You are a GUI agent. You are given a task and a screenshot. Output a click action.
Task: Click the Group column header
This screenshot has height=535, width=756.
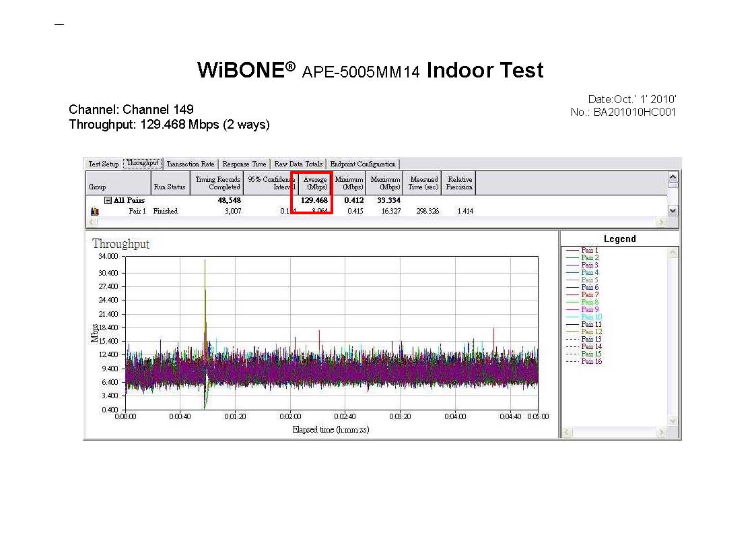coord(118,183)
